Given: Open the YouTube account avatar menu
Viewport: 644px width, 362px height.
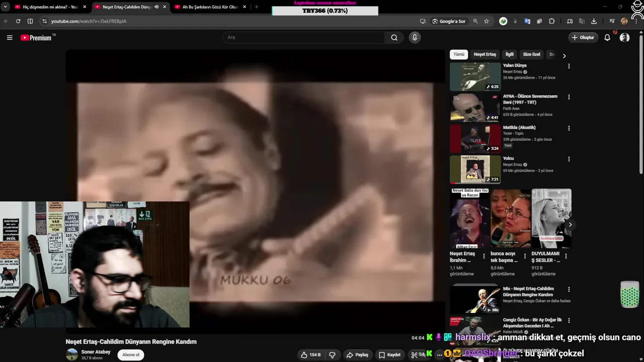Looking at the screenshot, I should click(x=625, y=38).
